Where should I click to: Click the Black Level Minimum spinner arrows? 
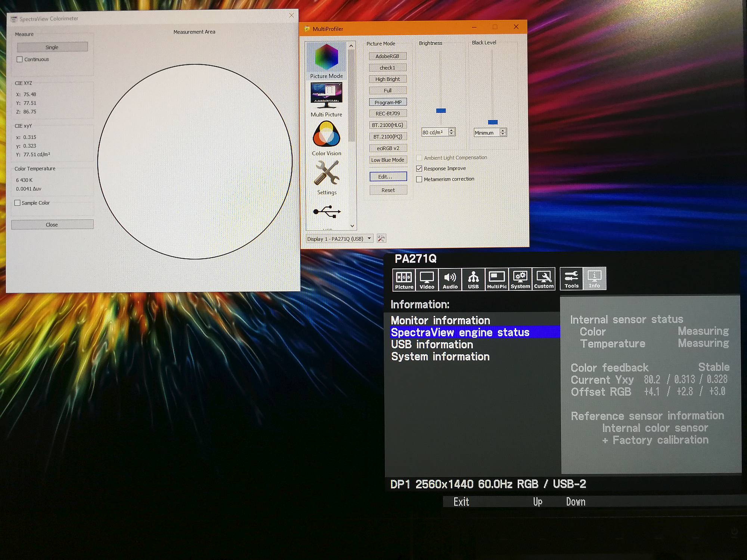coord(503,133)
